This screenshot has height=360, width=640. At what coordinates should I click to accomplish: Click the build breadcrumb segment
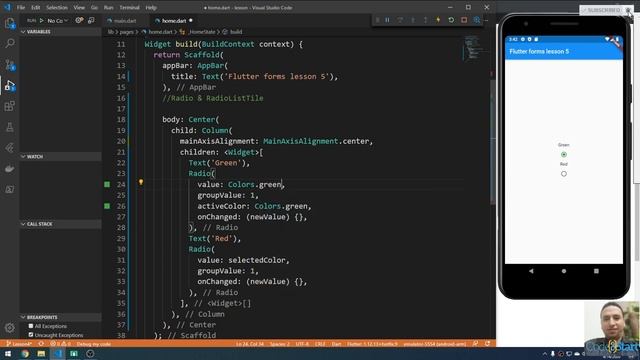coord(236,32)
